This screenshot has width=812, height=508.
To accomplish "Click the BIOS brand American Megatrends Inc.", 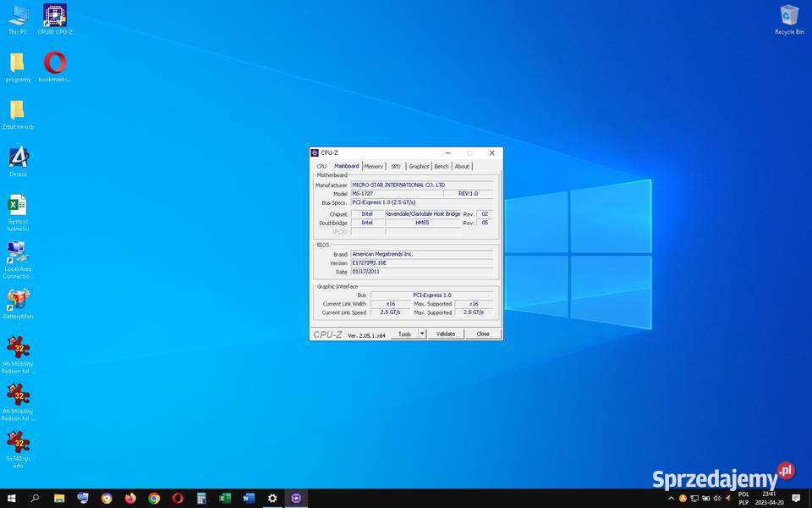I will pyautogui.click(x=422, y=254).
